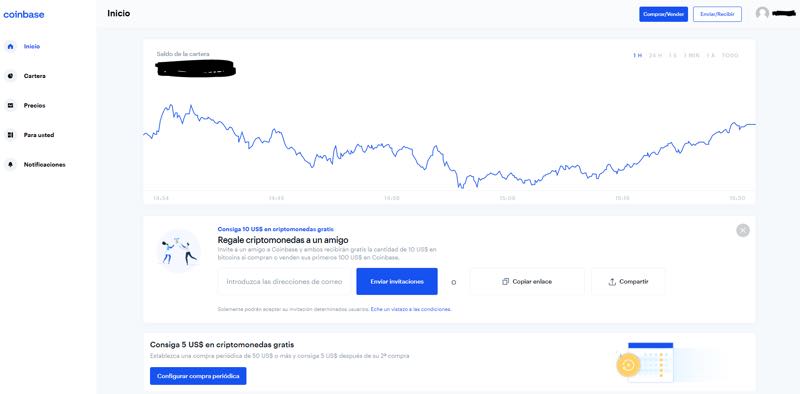Switch chart range to TODO

pos(730,56)
